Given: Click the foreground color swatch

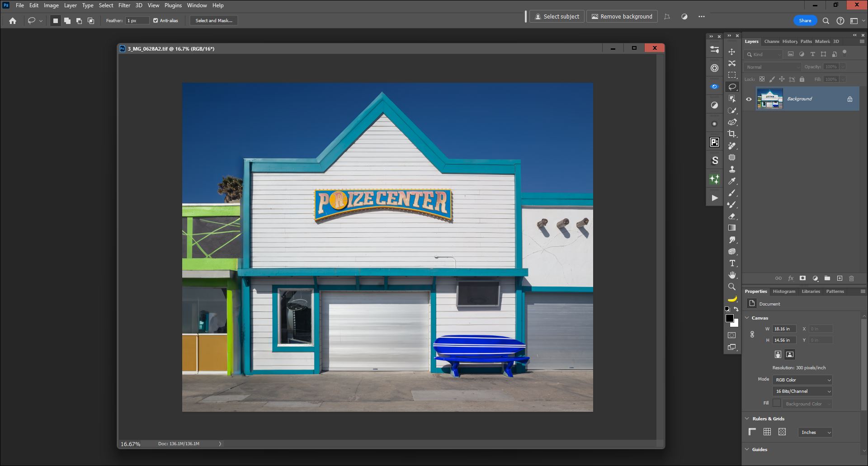Looking at the screenshot, I should click(730, 318).
